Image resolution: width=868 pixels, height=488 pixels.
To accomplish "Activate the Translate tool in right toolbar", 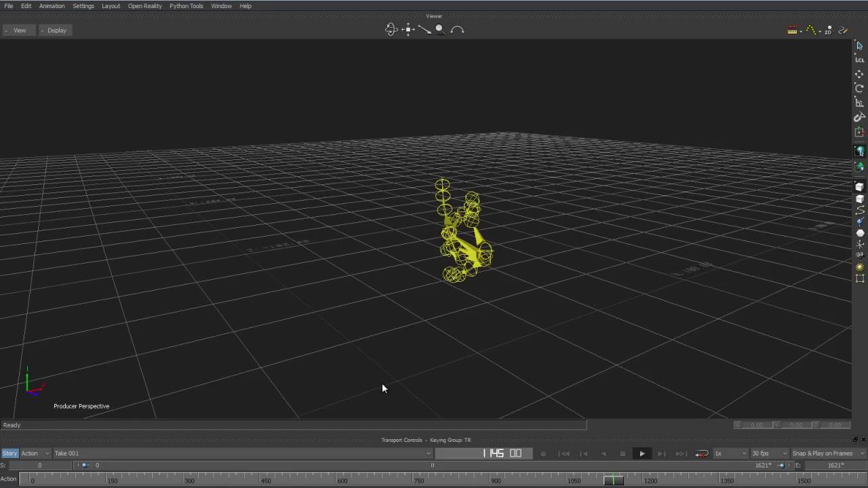I will point(859,74).
